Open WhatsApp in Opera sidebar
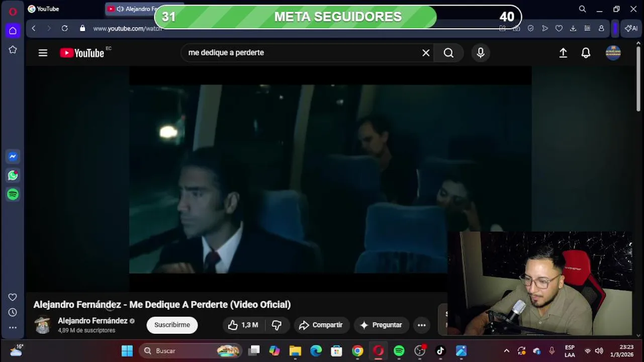Viewport: 644px width, 362px height. pyautogui.click(x=13, y=175)
